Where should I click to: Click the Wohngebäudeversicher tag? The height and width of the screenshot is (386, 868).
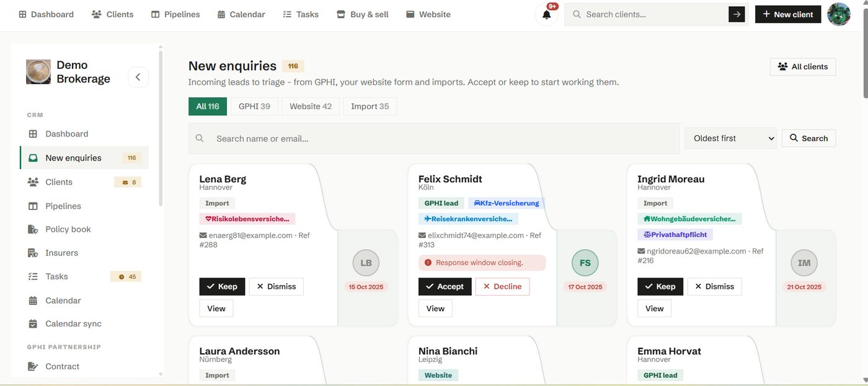[x=689, y=219]
